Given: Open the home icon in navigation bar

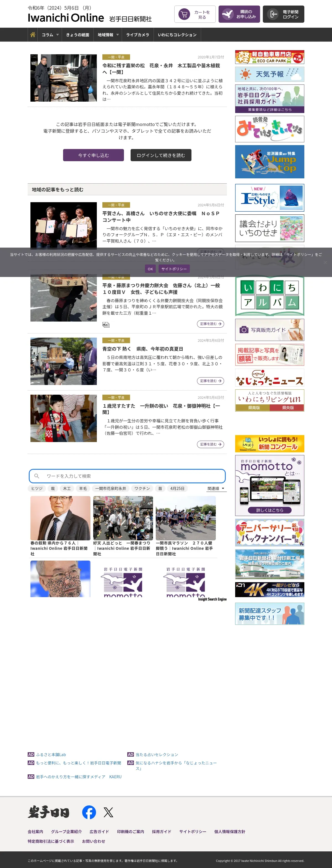Looking at the screenshot, I should click(33, 35).
